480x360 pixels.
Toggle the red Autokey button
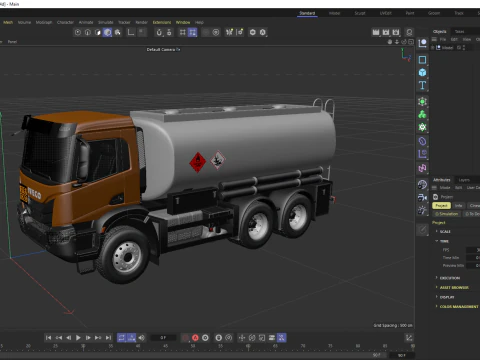tap(195, 338)
